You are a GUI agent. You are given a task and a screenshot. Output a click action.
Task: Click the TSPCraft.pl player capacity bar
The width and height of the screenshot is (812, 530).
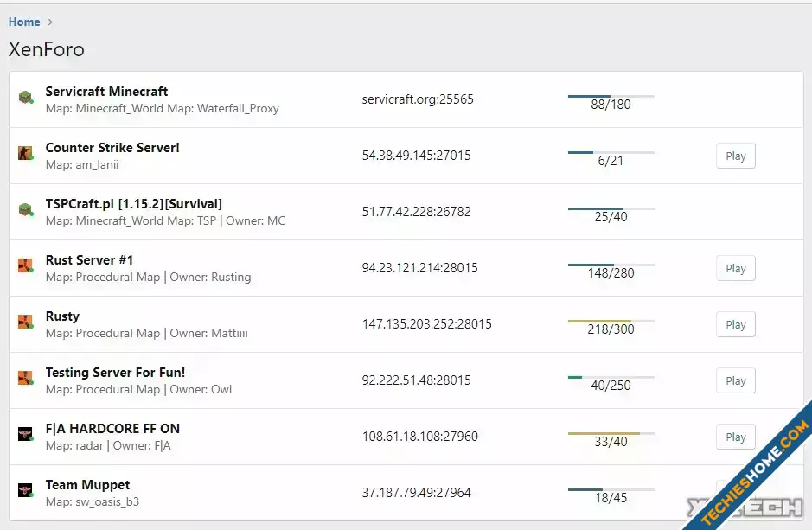pos(611,208)
